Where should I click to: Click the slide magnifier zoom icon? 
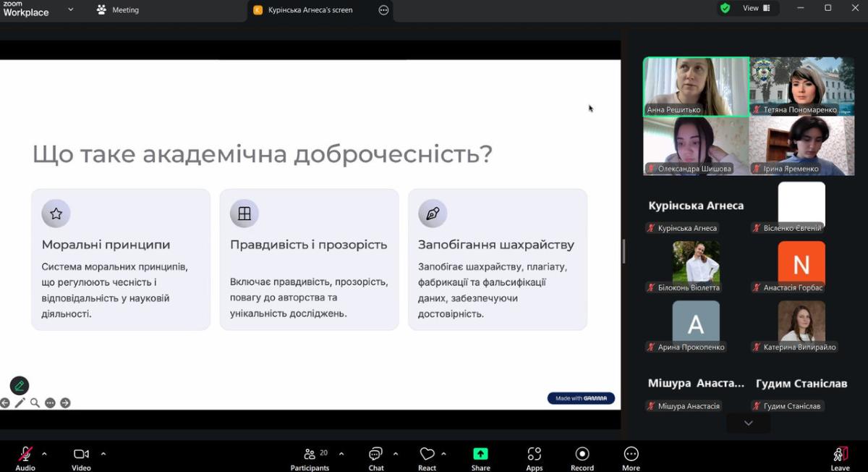tap(35, 403)
